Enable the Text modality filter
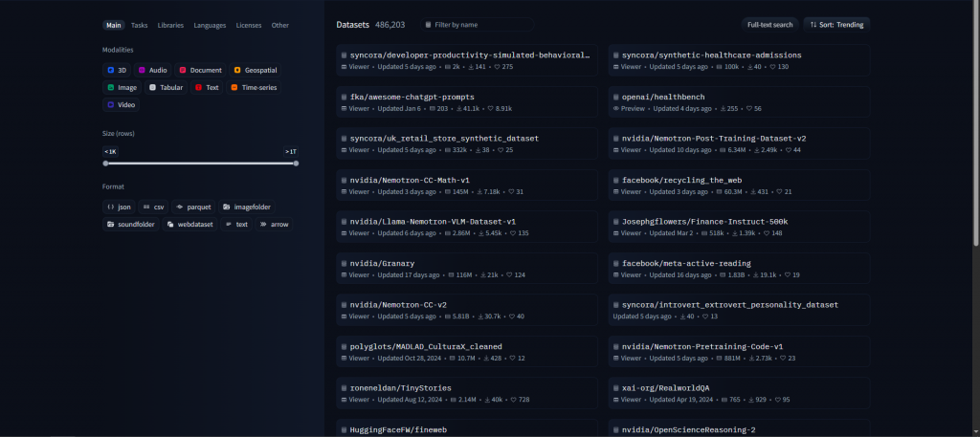This screenshot has height=437, width=980. pos(207,87)
